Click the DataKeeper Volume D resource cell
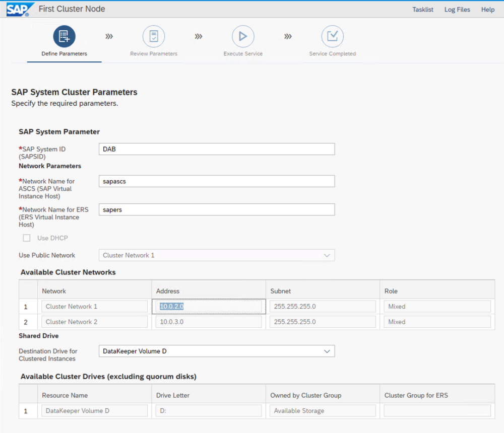The image size is (504, 433). pos(94,411)
